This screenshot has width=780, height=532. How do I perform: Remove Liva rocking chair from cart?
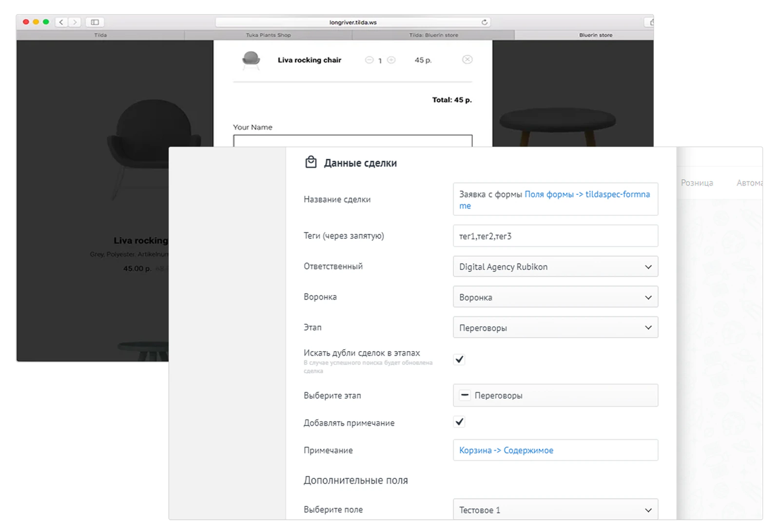467,59
